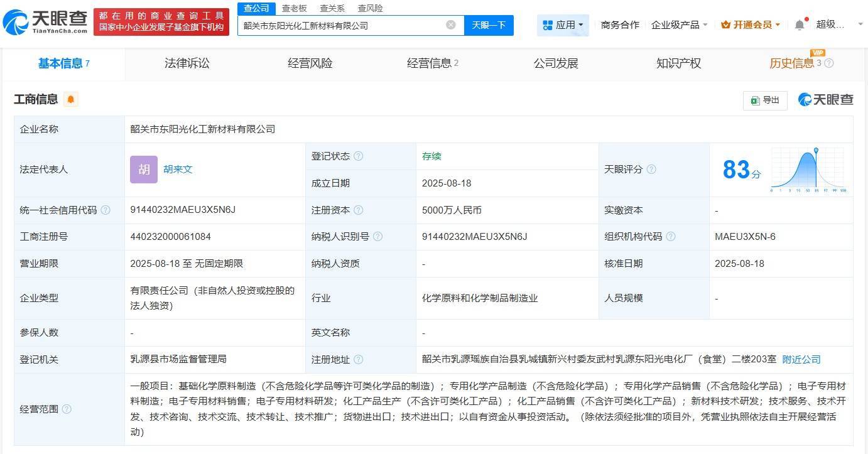868x454 pixels.
Task: Click help icon beside 统一社会信用代码
Action: coord(106,210)
